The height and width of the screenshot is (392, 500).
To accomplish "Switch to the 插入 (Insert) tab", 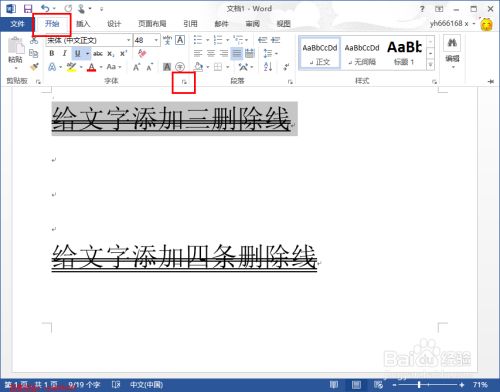I will pos(83,24).
